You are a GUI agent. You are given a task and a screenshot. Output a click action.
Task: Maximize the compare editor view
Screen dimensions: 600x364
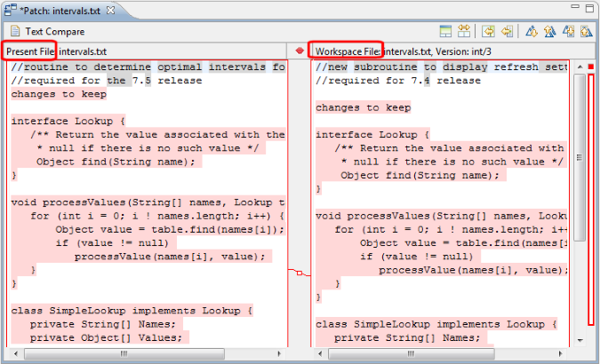click(x=588, y=9)
